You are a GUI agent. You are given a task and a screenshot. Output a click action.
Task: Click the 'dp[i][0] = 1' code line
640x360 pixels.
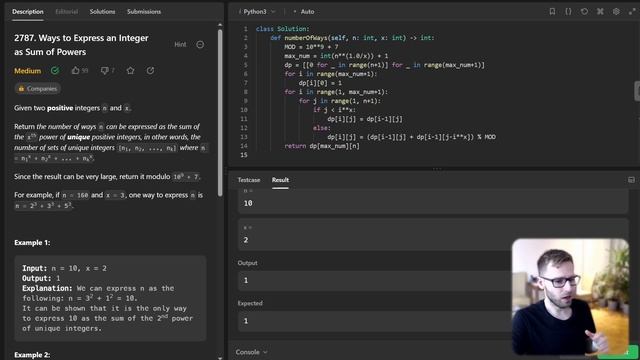pyautogui.click(x=320, y=83)
